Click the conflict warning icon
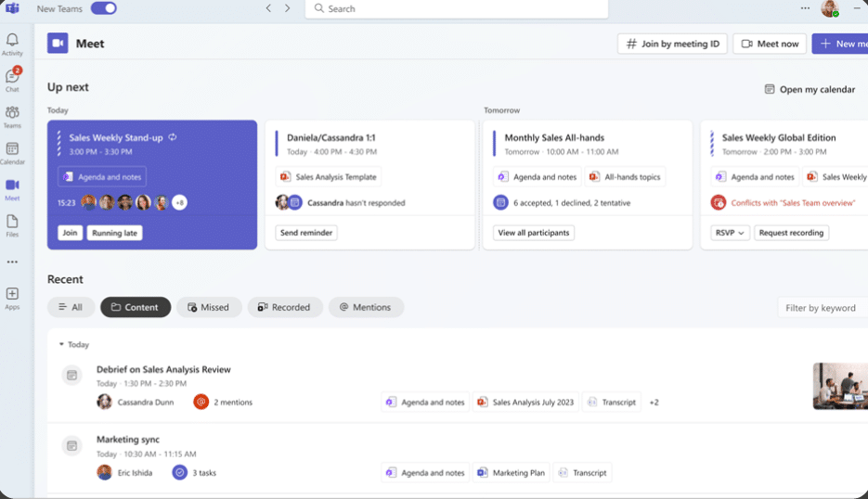868x499 pixels. (719, 202)
